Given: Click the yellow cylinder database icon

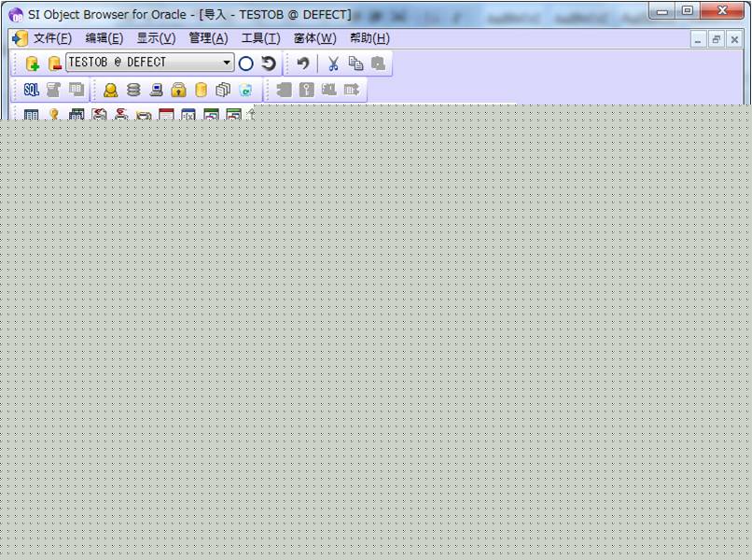Looking at the screenshot, I should click(x=201, y=90).
